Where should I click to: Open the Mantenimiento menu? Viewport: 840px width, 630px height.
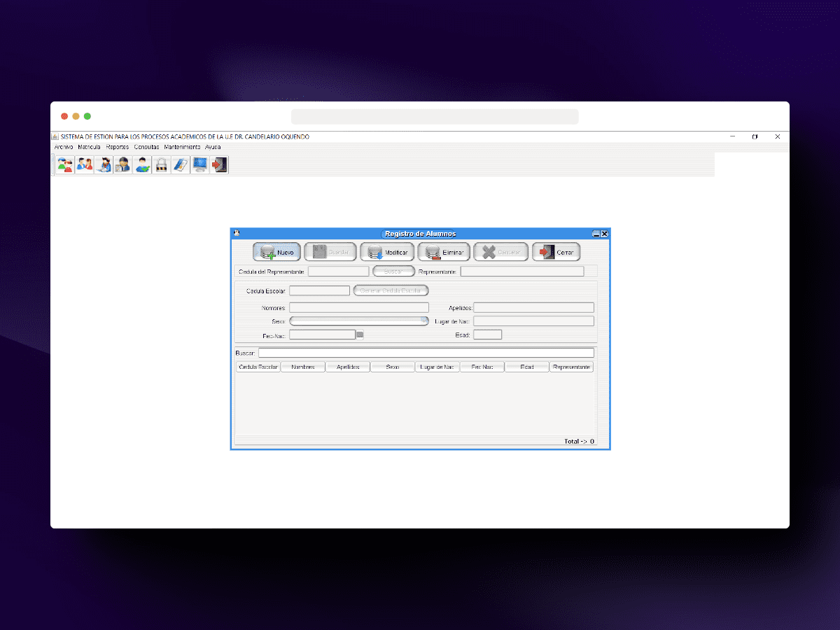(182, 147)
